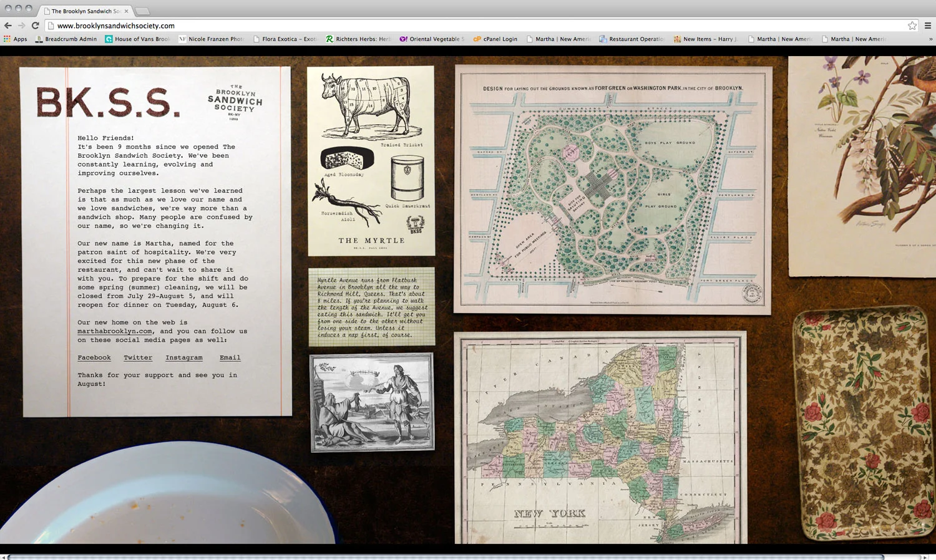Visit the marthabrooklyn.com link

click(x=115, y=331)
